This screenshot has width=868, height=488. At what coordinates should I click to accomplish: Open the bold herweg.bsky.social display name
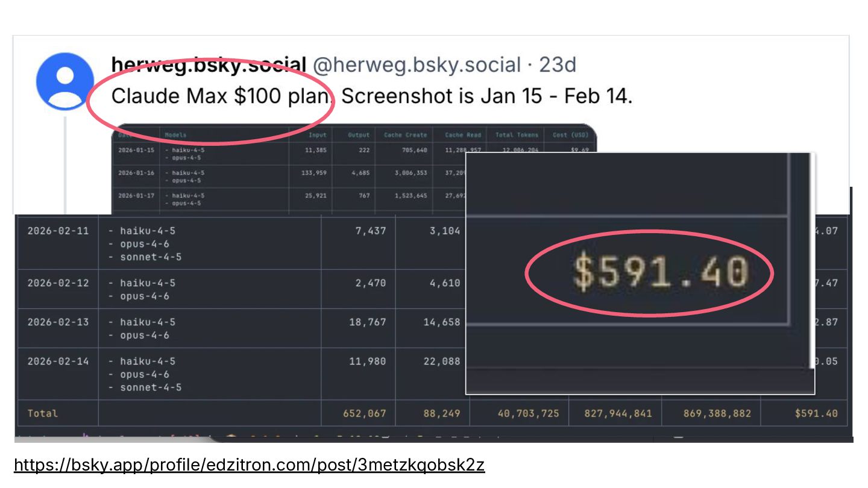pos(209,64)
